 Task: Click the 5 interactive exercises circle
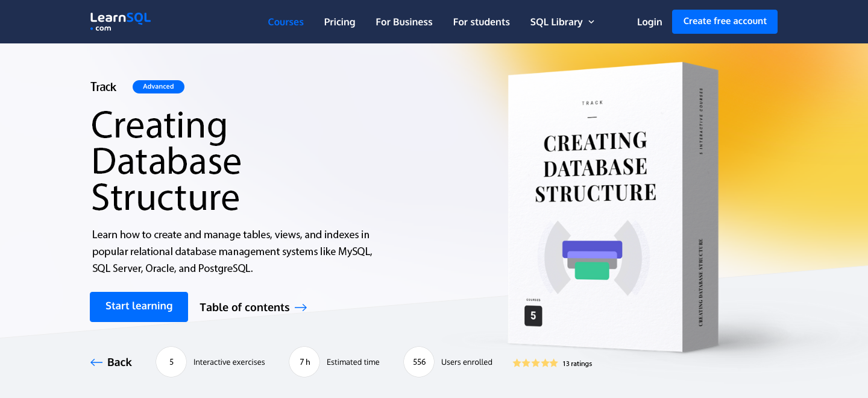click(171, 362)
